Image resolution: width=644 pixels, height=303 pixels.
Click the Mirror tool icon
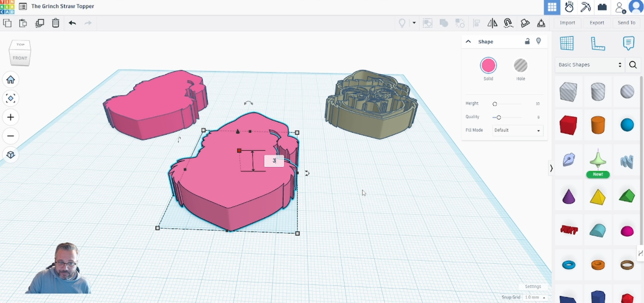pos(492,23)
